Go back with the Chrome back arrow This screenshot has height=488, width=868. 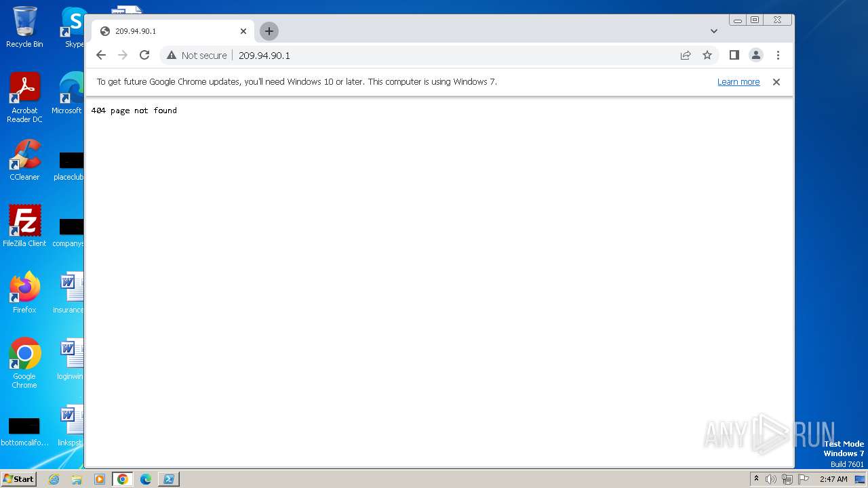tap(101, 56)
